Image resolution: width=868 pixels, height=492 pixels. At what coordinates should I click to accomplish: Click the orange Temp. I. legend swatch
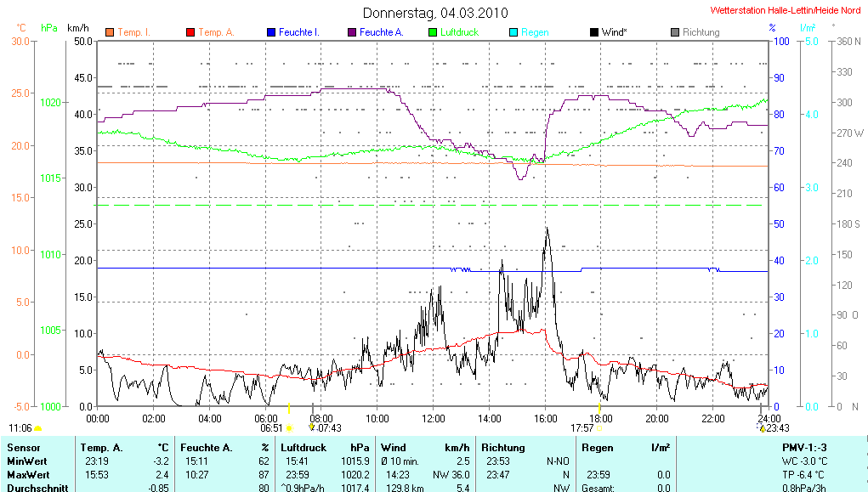click(109, 32)
